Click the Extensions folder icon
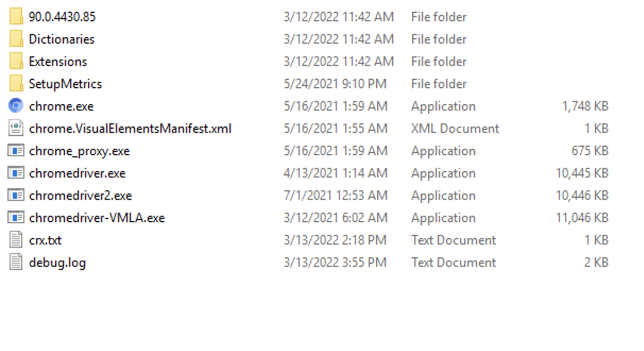 (x=16, y=61)
